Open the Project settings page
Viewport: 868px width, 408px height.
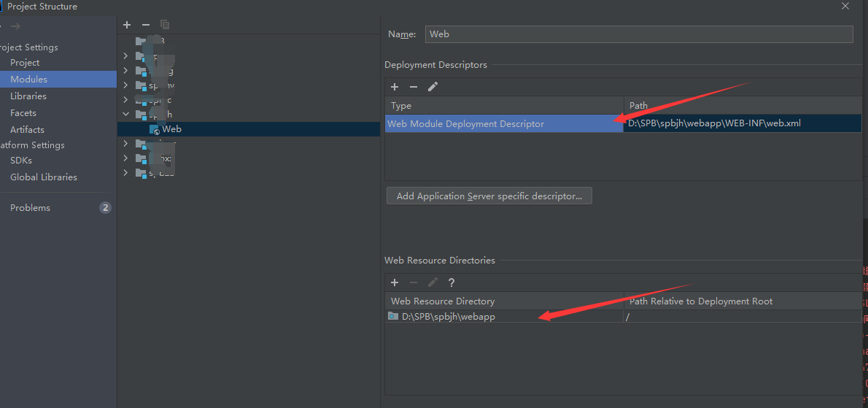25,63
